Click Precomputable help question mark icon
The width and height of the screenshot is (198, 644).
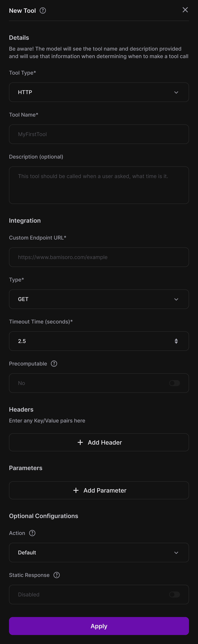click(54, 363)
